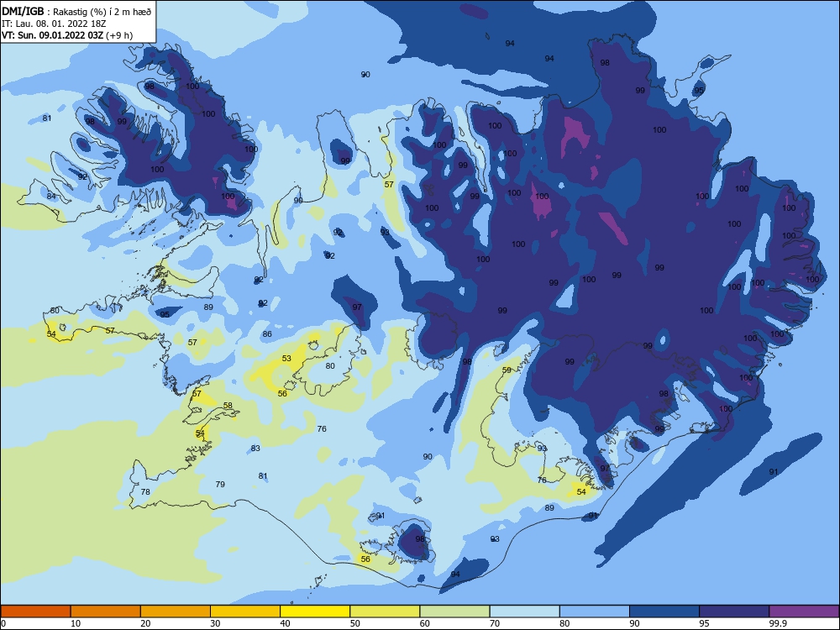The width and height of the screenshot is (840, 630).
Task: Click the orange 10–20 legend swatch
Action: point(106,612)
